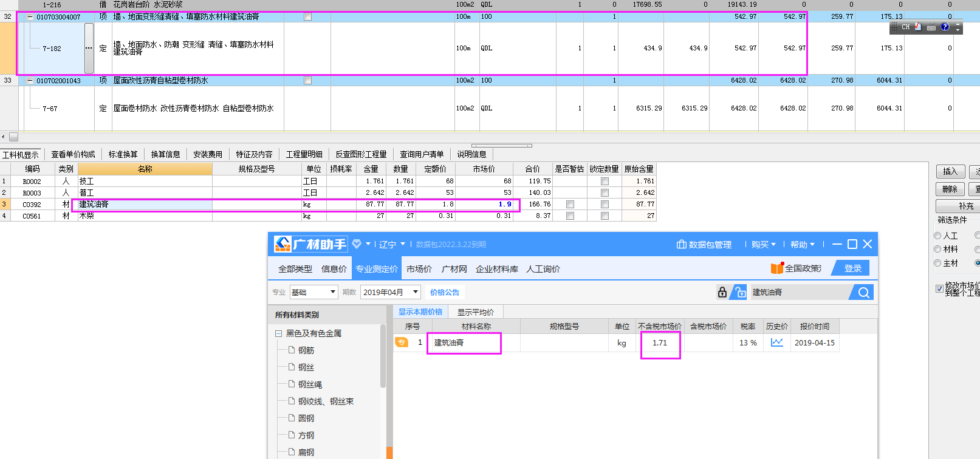980x459 pixels.
Task: Open the 人工询价 tab
Action: click(543, 268)
